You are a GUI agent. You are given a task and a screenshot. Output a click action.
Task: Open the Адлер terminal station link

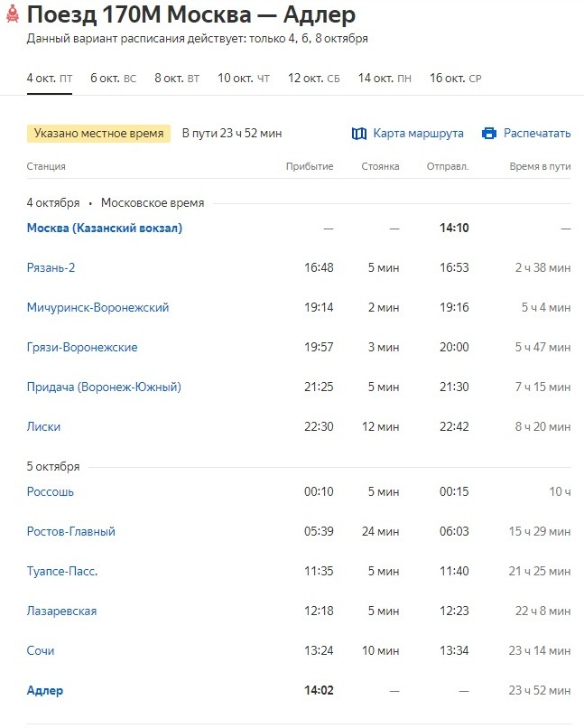[x=45, y=691]
